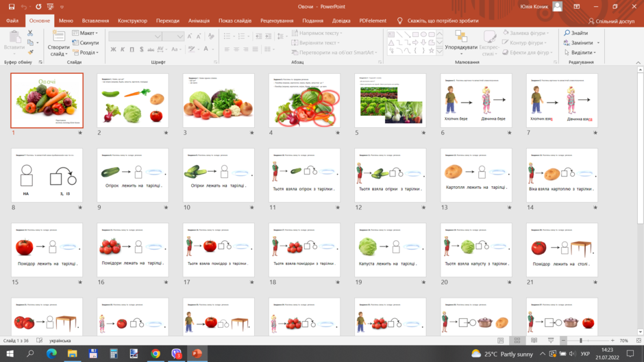
Task: Click the українська language indicator
Action: (x=60, y=341)
